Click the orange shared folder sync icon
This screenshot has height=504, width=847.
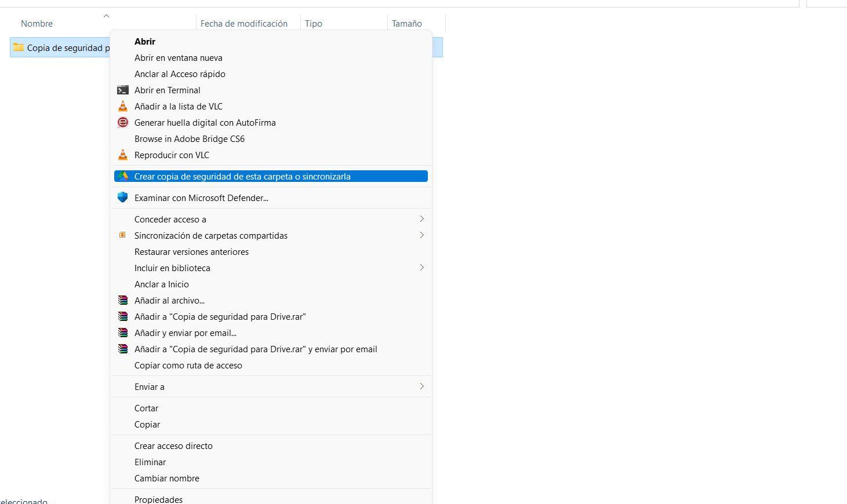pos(122,235)
